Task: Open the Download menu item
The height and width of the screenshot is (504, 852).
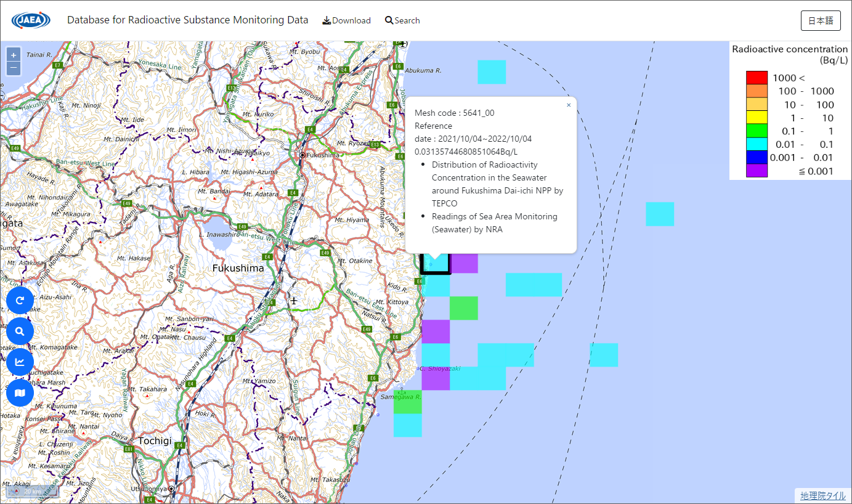Action: [346, 20]
